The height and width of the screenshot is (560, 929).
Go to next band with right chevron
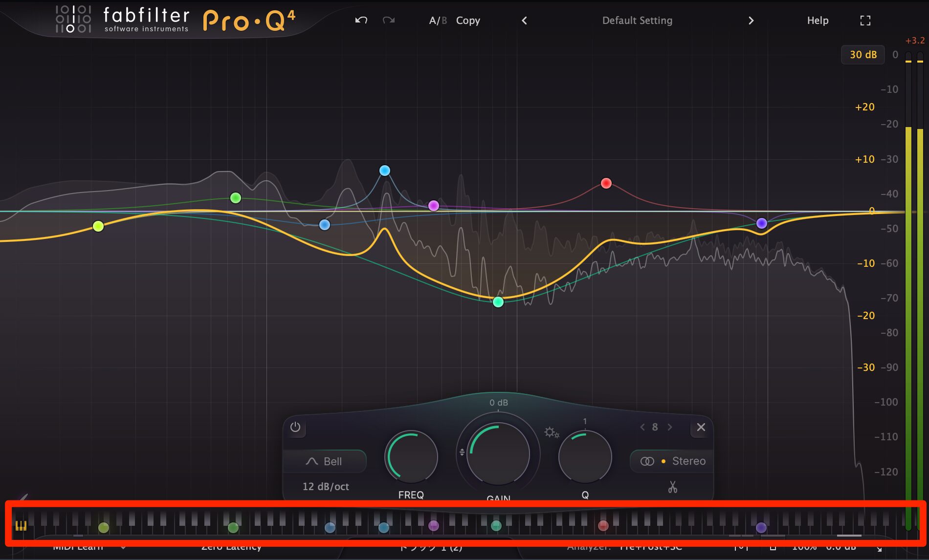(x=670, y=427)
